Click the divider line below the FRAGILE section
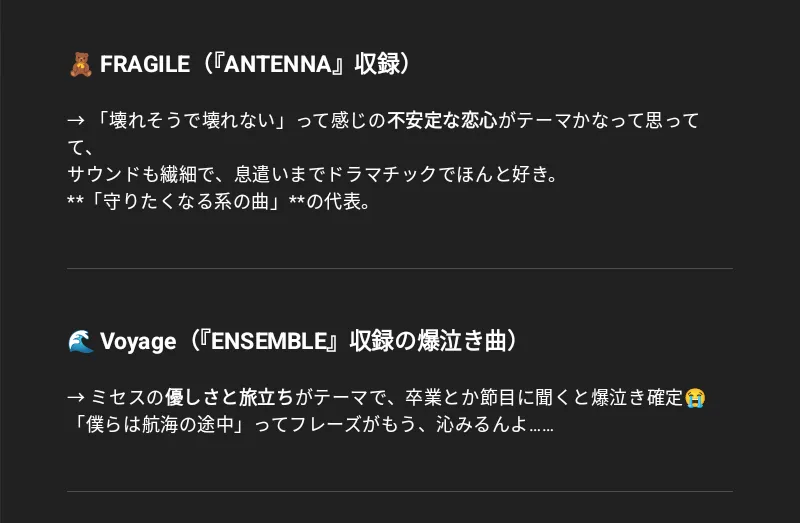 (400, 269)
